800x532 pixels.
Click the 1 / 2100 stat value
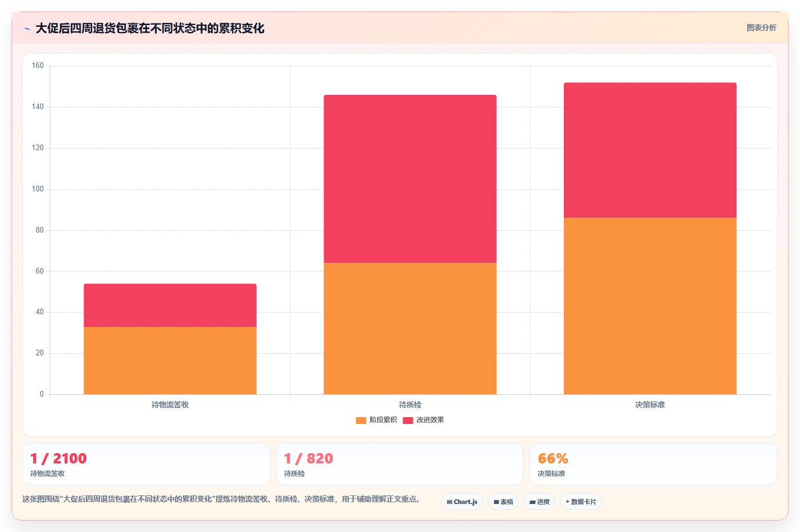pyautogui.click(x=58, y=459)
